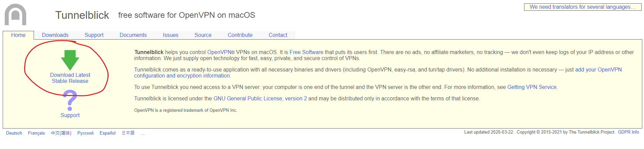Viewport: 644px width, 149px height.
Task: Switch language to Русский
Action: 85,133
